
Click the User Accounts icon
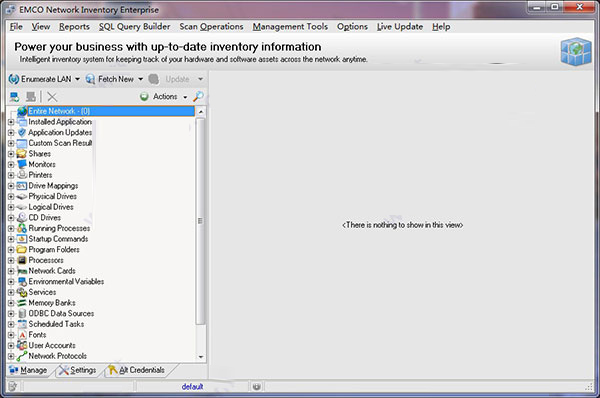tap(22, 345)
